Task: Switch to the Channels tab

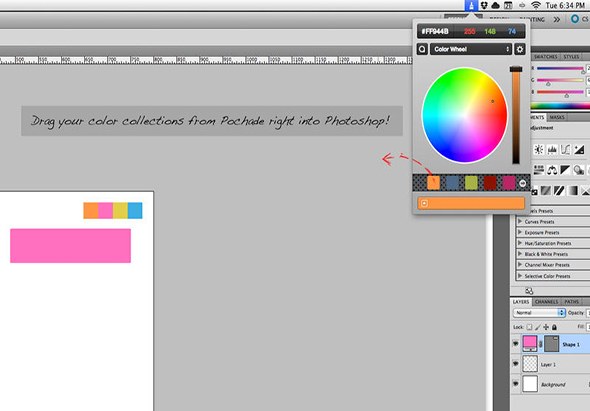Action: 546,302
